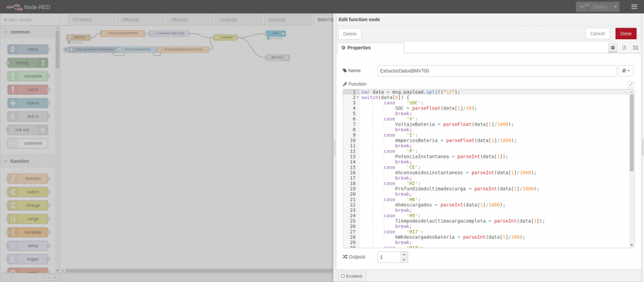Open the node description document icon
The width and height of the screenshot is (644, 282).
(624, 48)
